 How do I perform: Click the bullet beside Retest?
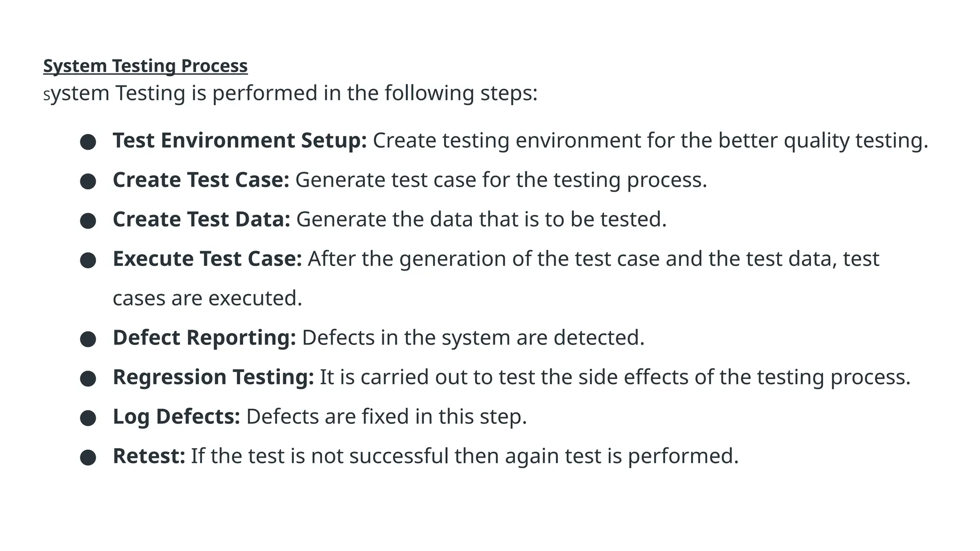pos(88,457)
